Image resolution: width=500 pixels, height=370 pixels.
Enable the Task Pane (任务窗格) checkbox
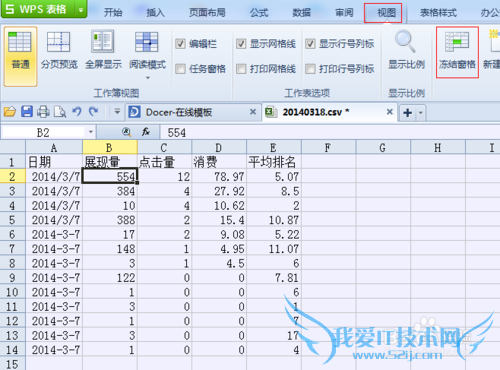pos(180,69)
